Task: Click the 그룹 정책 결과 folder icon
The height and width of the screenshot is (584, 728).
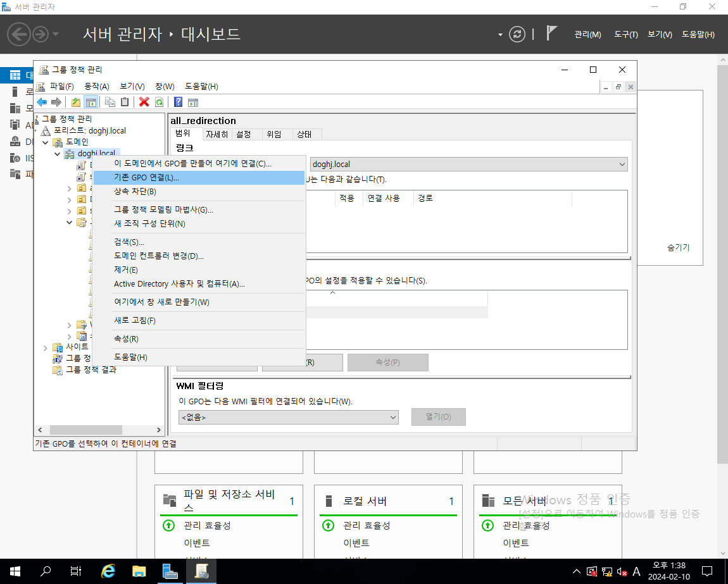Action: 58,370
